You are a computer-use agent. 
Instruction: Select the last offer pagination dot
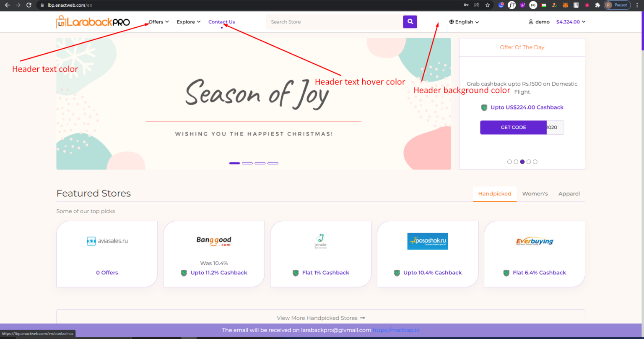coord(535,162)
